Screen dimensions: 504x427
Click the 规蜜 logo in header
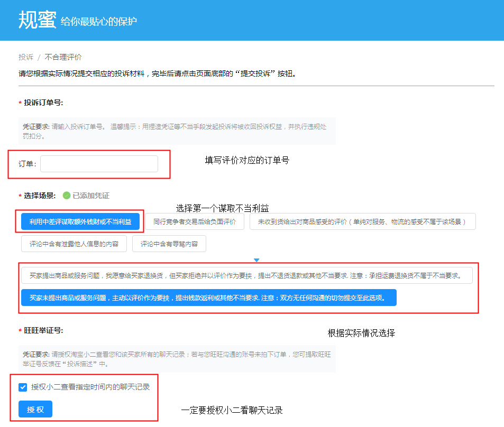point(37,20)
